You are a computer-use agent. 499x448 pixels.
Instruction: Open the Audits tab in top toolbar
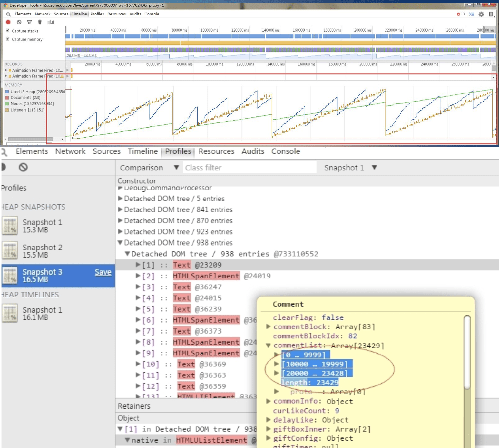tap(135, 14)
